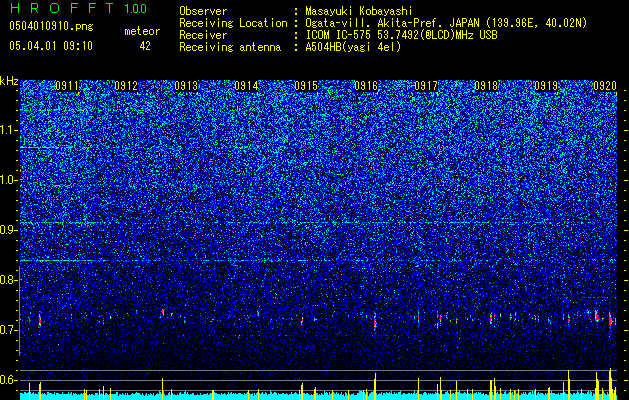The image size is (629, 400).
Task: Click the version number 1.0.0
Action: point(136,8)
